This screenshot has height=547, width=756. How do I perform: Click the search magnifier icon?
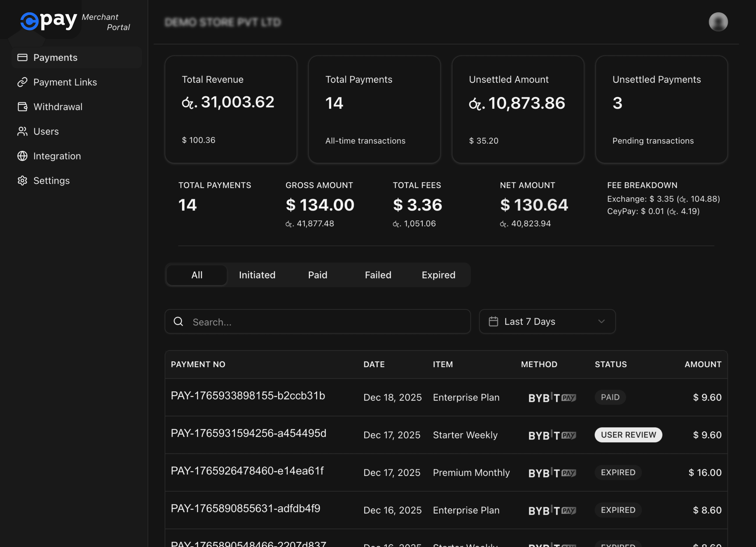(x=178, y=321)
